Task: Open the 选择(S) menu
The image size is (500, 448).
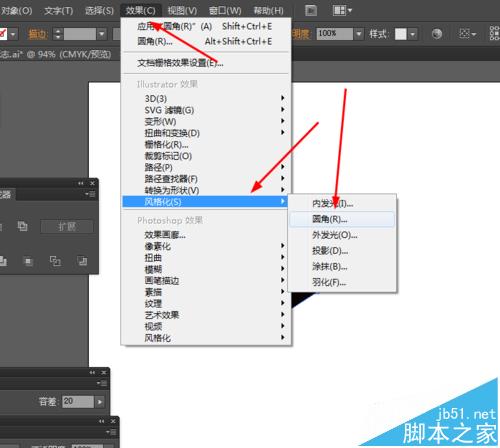Action: [x=99, y=11]
